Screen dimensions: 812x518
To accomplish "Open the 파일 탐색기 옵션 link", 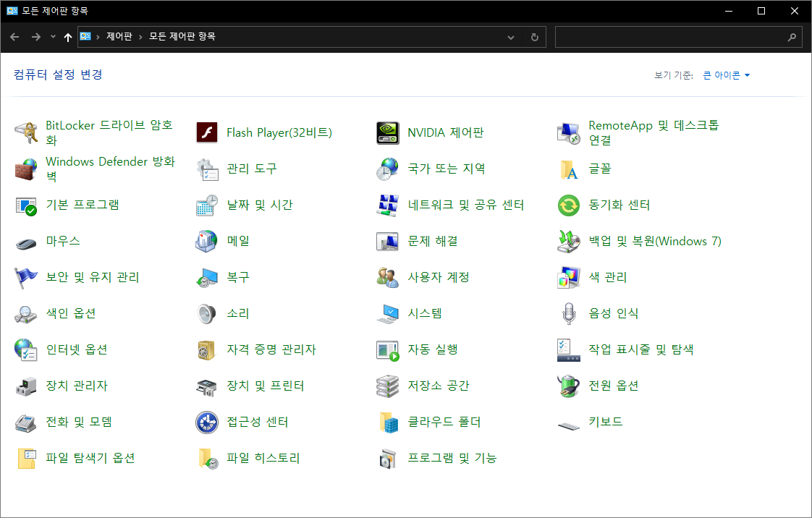I will pyautogui.click(x=90, y=459).
